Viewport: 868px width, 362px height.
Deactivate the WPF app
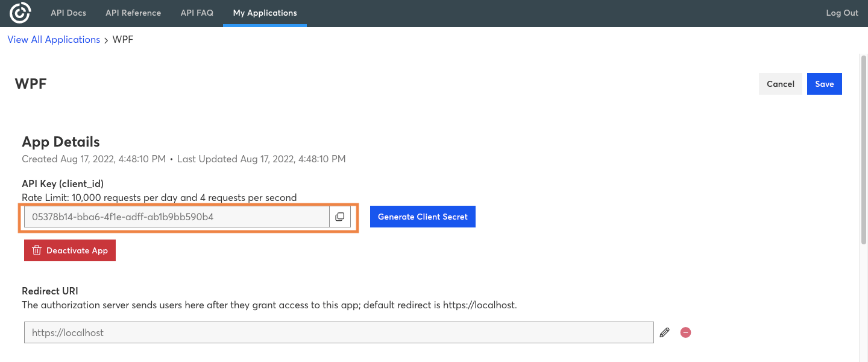point(70,250)
